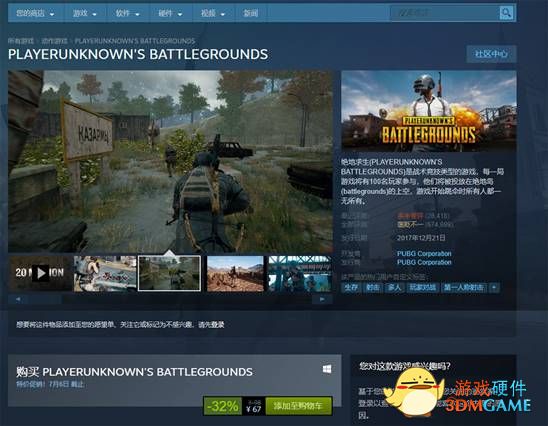548x426 pixels.
Task: Click the PUBG Corporation publisher link
Action: pyautogui.click(x=424, y=262)
